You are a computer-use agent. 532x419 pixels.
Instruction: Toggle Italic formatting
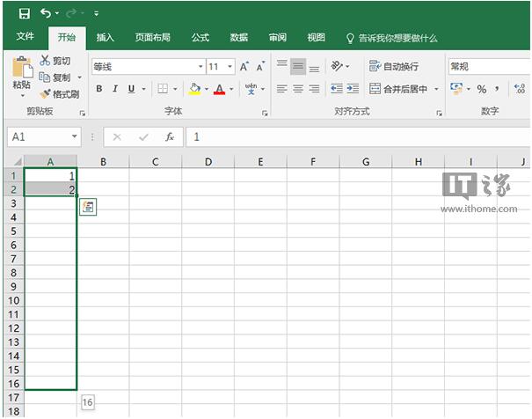[x=115, y=89]
